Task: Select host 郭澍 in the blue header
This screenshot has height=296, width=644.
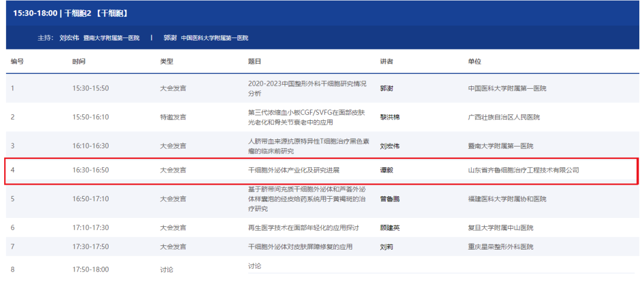Action: 170,38
